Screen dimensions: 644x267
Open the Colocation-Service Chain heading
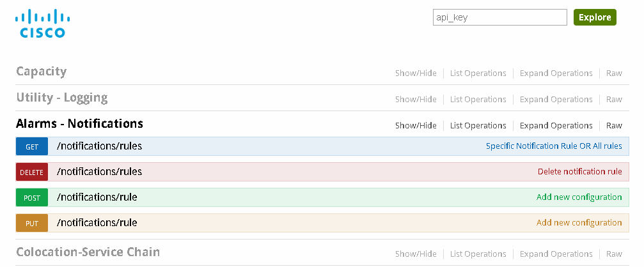click(x=88, y=252)
